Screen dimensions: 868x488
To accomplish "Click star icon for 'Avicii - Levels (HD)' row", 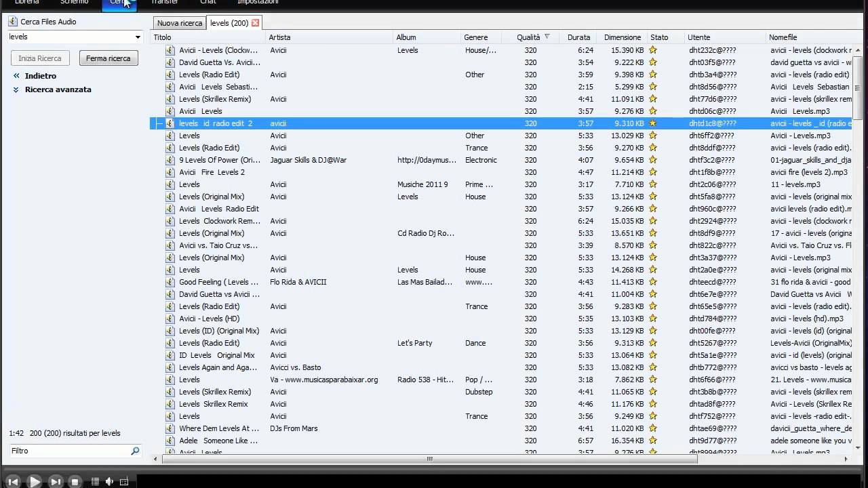I will click(653, 319).
